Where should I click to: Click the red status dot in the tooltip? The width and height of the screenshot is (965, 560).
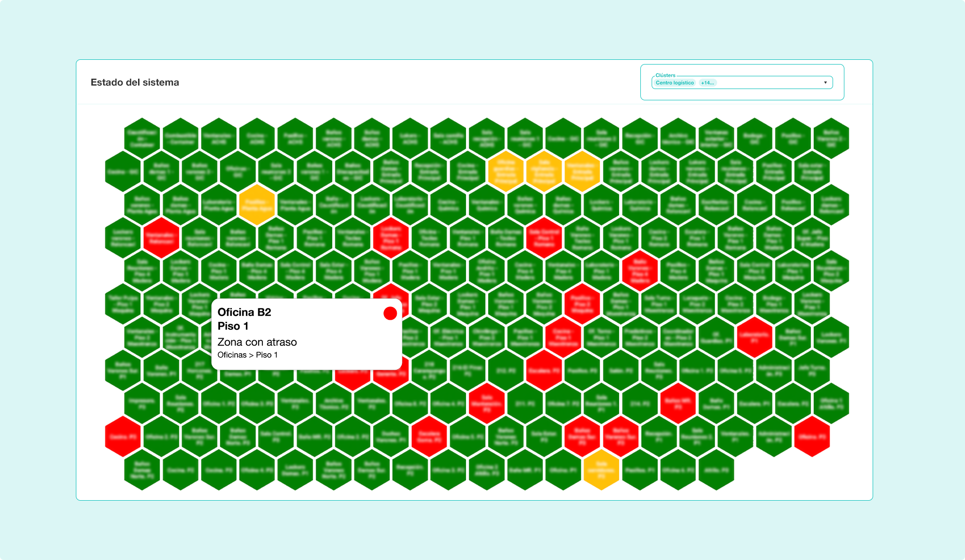[x=390, y=313]
